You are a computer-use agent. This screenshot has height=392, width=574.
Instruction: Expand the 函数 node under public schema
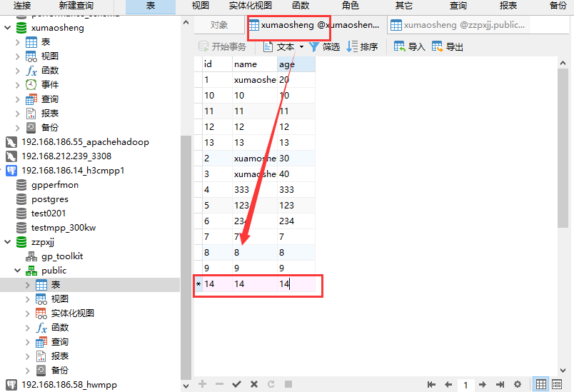click(x=28, y=328)
